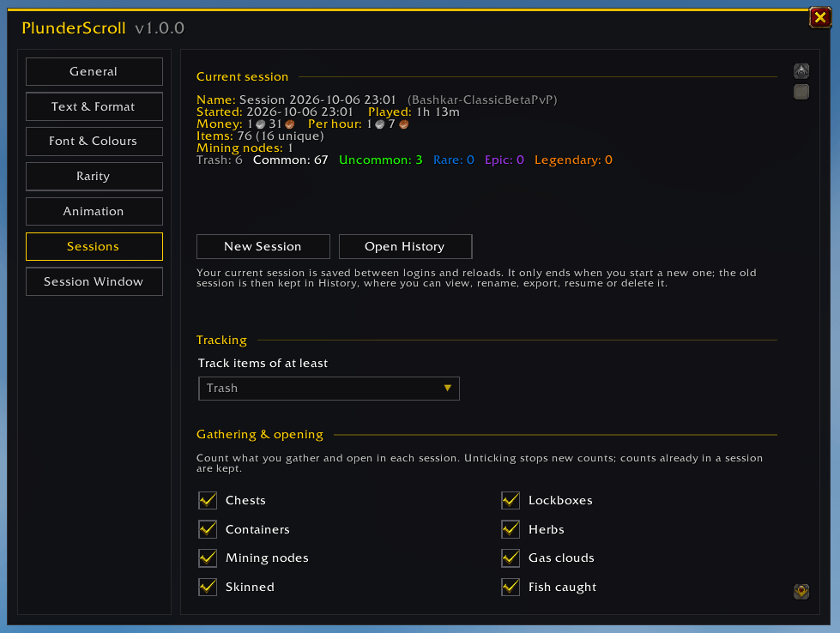The height and width of the screenshot is (633, 840).
Task: Toggle the Lockboxes checkbox
Action: [511, 500]
